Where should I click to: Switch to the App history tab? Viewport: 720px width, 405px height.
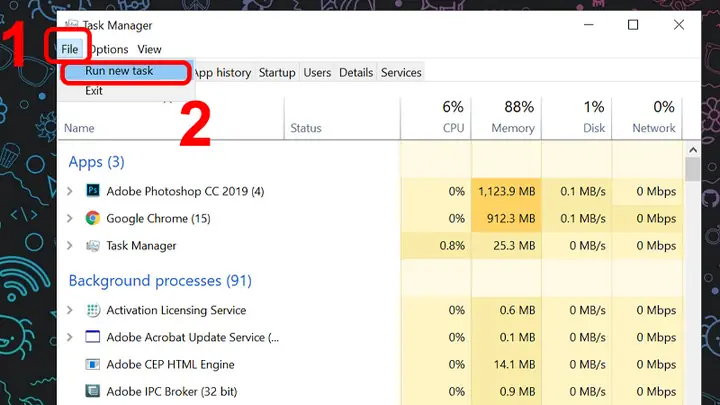click(x=222, y=73)
